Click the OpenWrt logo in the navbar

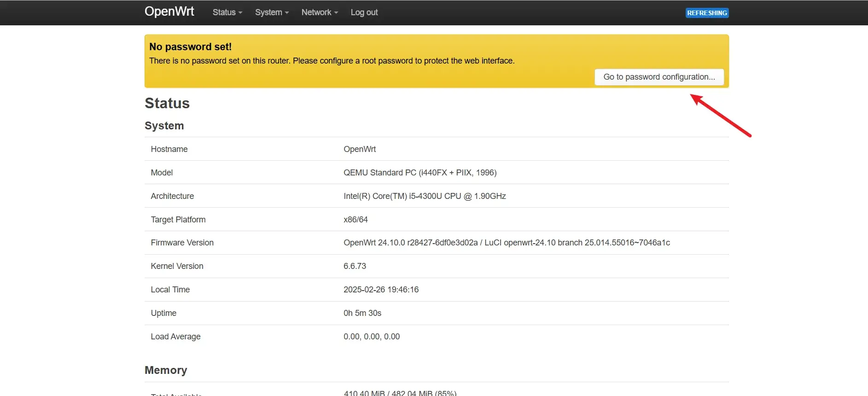pyautogui.click(x=169, y=12)
